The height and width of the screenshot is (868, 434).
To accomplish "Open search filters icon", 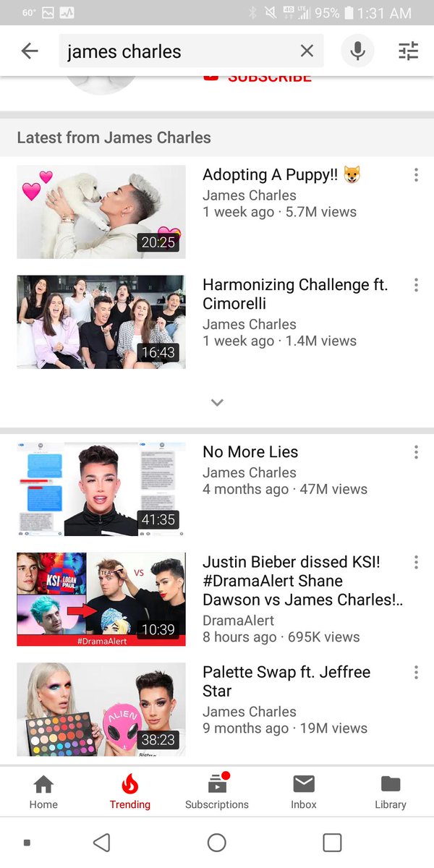I will pyautogui.click(x=408, y=51).
